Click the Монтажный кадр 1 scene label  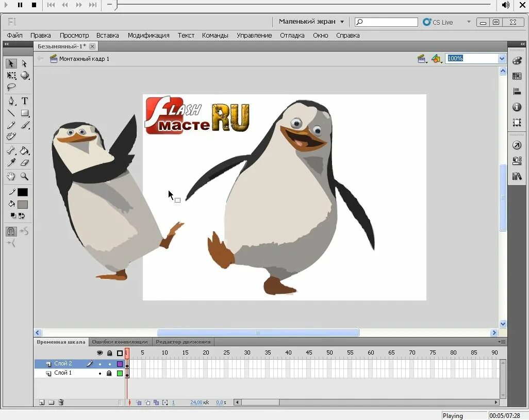coord(85,59)
